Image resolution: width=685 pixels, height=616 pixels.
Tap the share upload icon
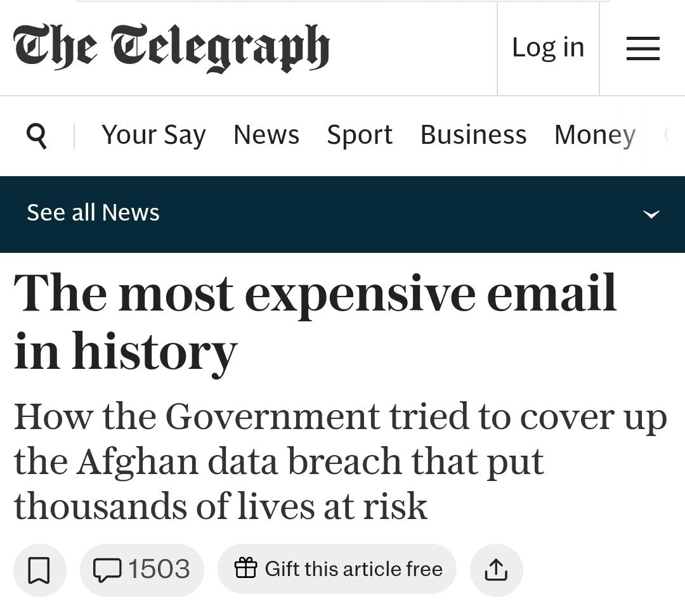pos(496,570)
